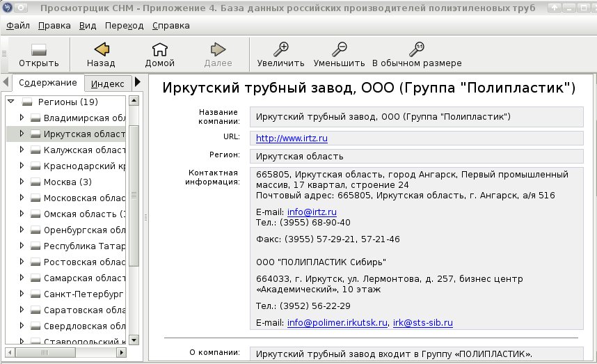Click the info@polimer.irkutsk.ru email link

tap(337, 322)
